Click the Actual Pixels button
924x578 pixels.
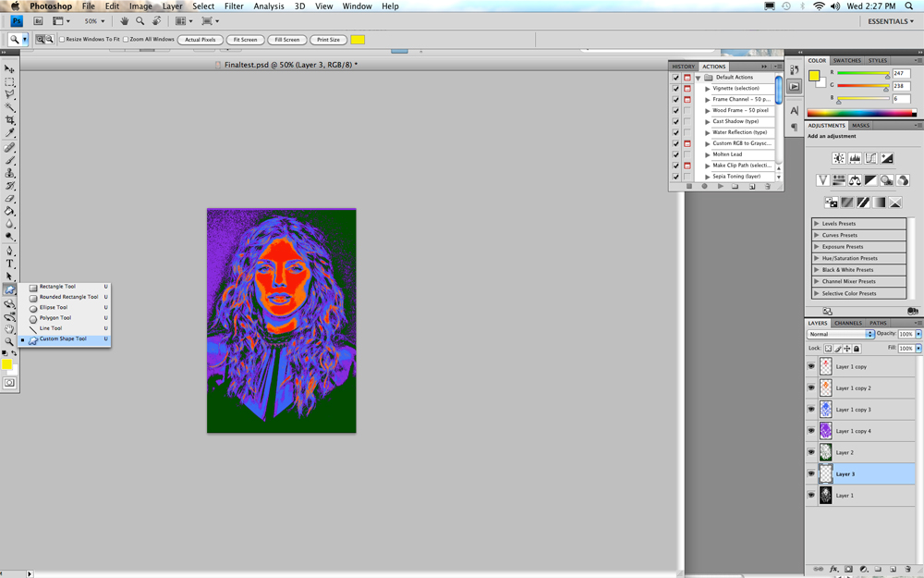pyautogui.click(x=201, y=40)
